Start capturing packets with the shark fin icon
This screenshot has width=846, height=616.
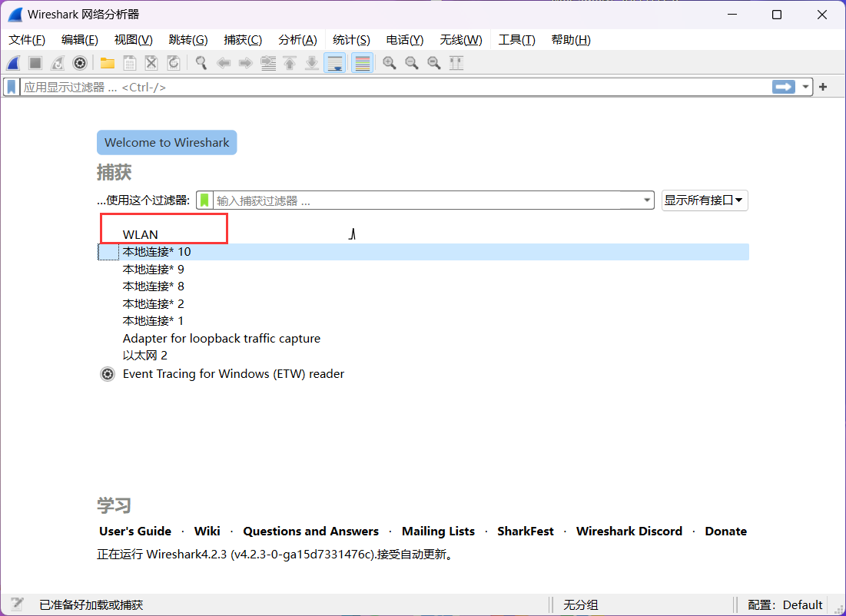(14, 63)
